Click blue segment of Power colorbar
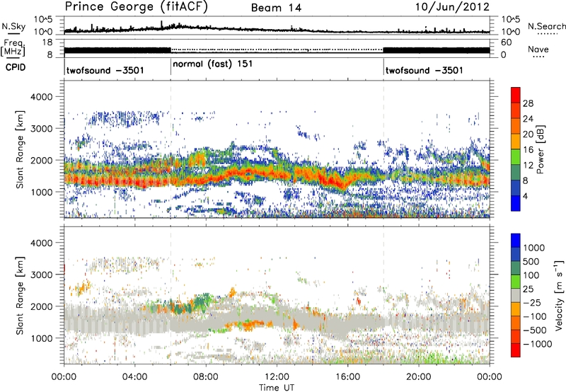 pyautogui.click(x=516, y=203)
